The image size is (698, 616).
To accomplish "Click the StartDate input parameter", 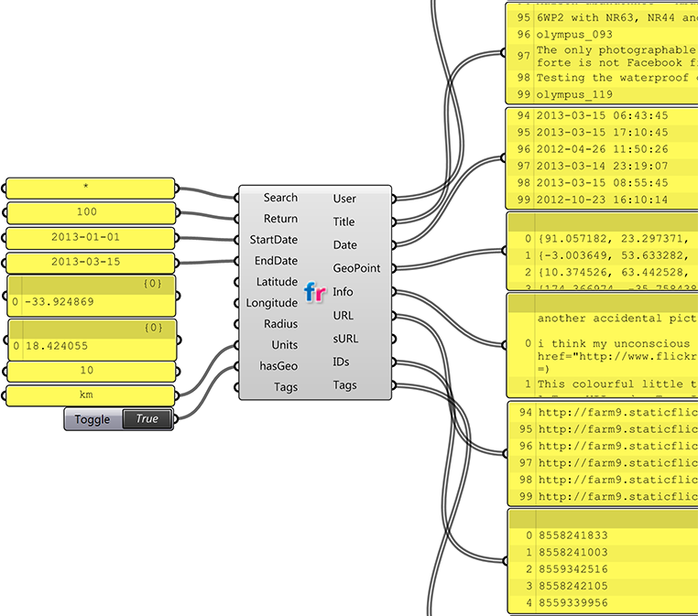I will pos(273,240).
